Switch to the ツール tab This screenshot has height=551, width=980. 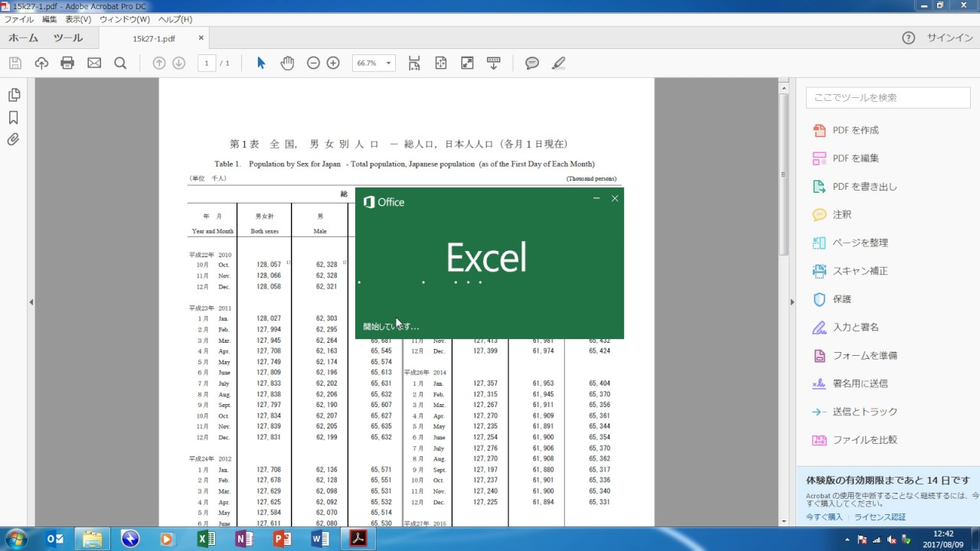[68, 37]
